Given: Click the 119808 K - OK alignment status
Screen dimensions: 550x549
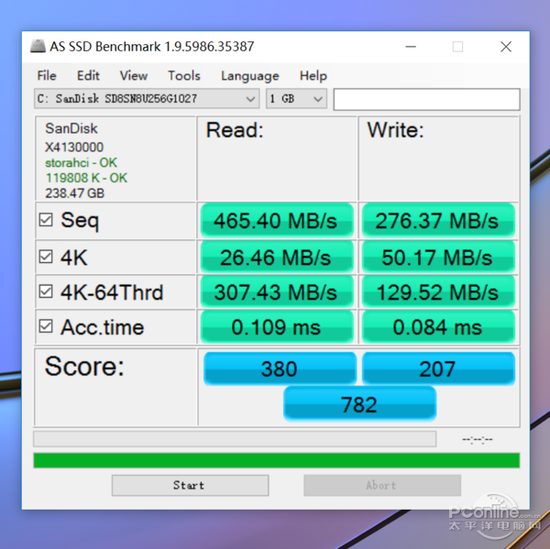Looking at the screenshot, I should 86,178.
